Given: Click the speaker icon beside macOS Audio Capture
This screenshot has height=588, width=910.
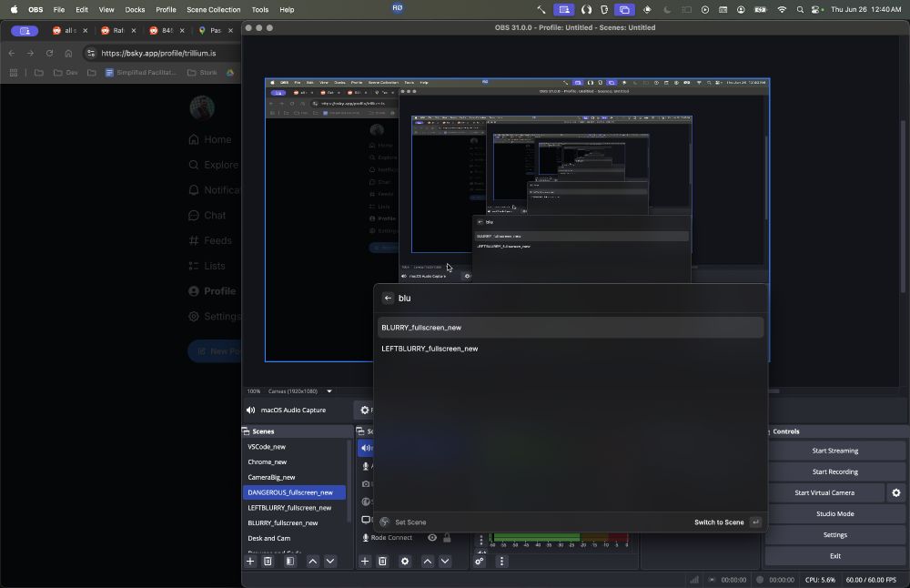Looking at the screenshot, I should click(251, 410).
